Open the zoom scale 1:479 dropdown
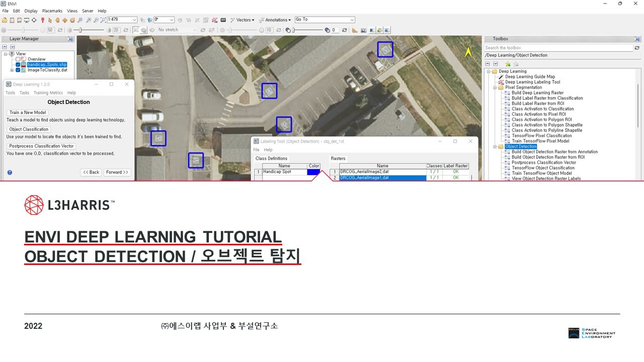This screenshot has width=644, height=362. (134, 20)
